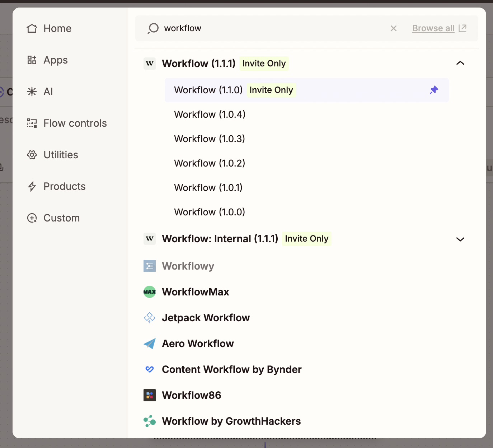The width and height of the screenshot is (493, 448).
Task: Choose the Workflowy app name
Action: [x=188, y=266]
